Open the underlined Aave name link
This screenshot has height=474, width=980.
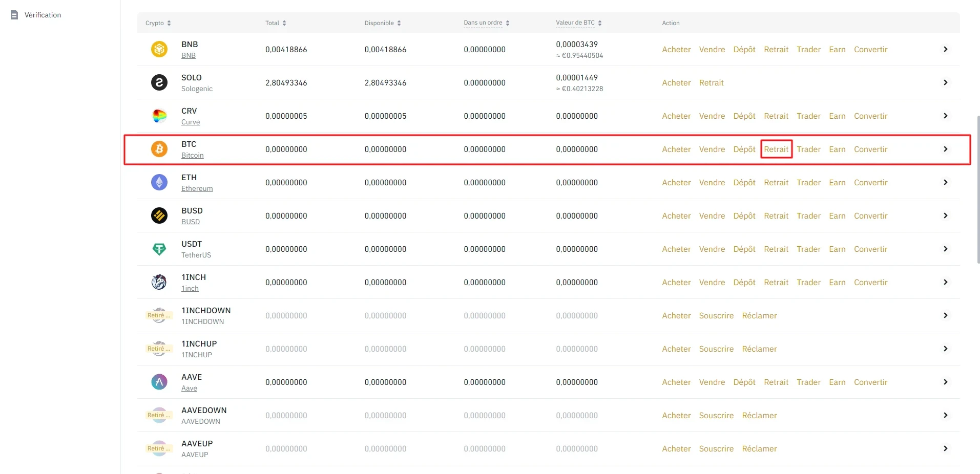[189, 388]
